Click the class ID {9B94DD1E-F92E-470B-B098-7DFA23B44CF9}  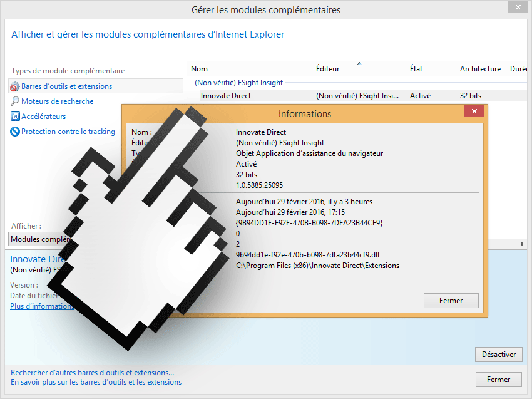[309, 223]
